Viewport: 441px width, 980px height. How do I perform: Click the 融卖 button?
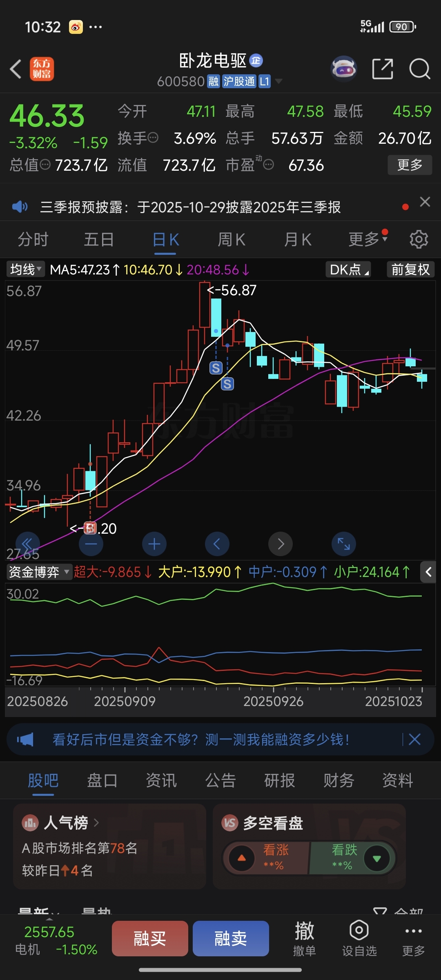click(231, 938)
